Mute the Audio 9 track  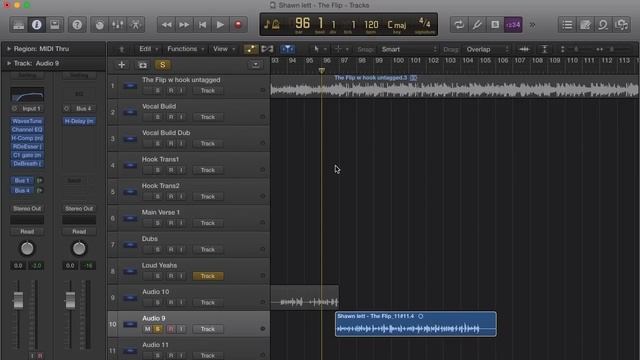pyautogui.click(x=147, y=329)
